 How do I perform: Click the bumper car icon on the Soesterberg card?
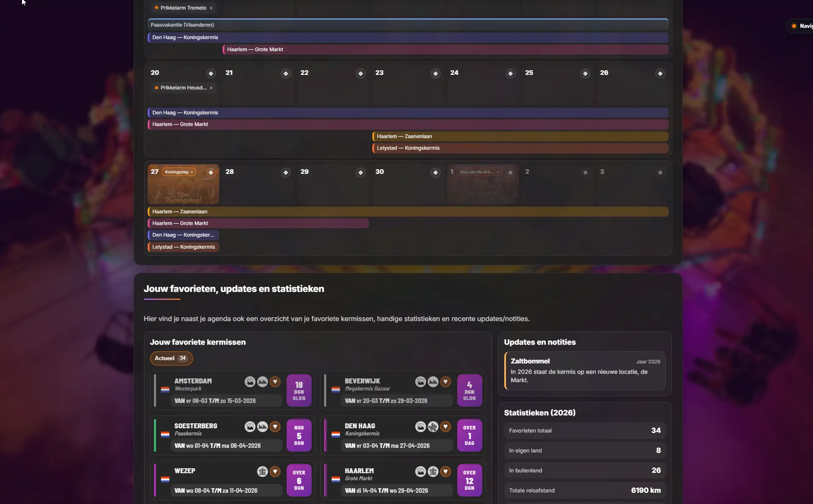pos(262,427)
